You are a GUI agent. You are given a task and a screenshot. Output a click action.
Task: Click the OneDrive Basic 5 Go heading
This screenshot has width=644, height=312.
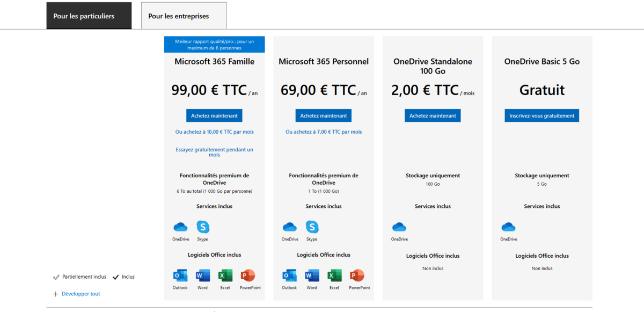[x=542, y=62]
